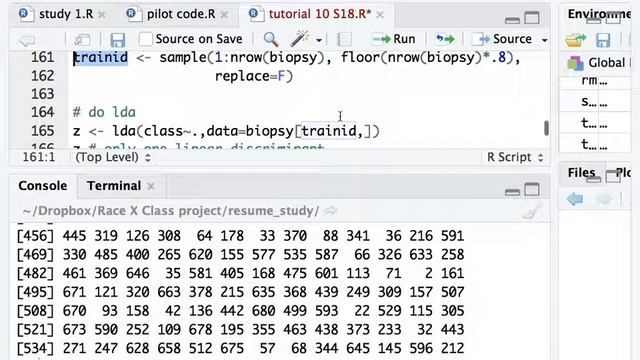Go back to previous source location

pyautogui.click(x=27, y=40)
